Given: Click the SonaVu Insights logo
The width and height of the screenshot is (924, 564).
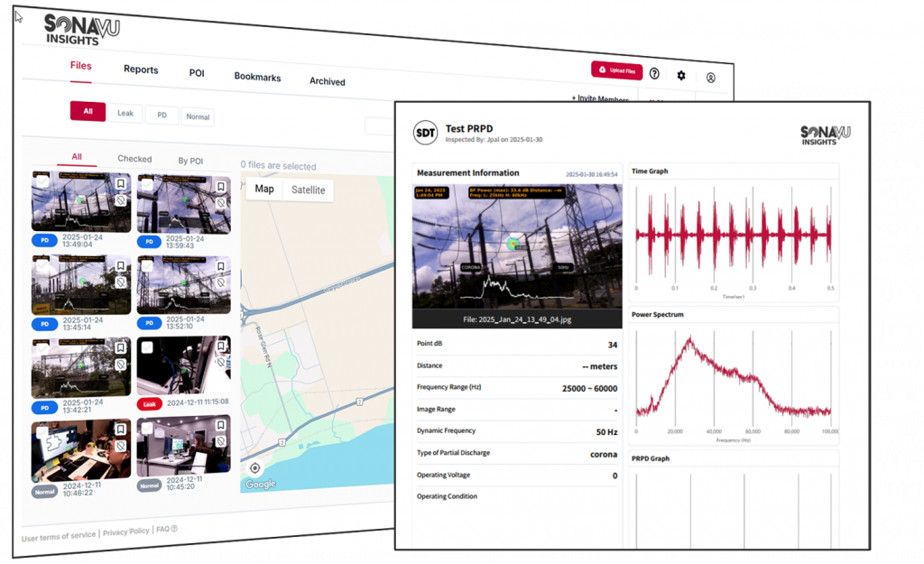Looking at the screenshot, I should [78, 28].
